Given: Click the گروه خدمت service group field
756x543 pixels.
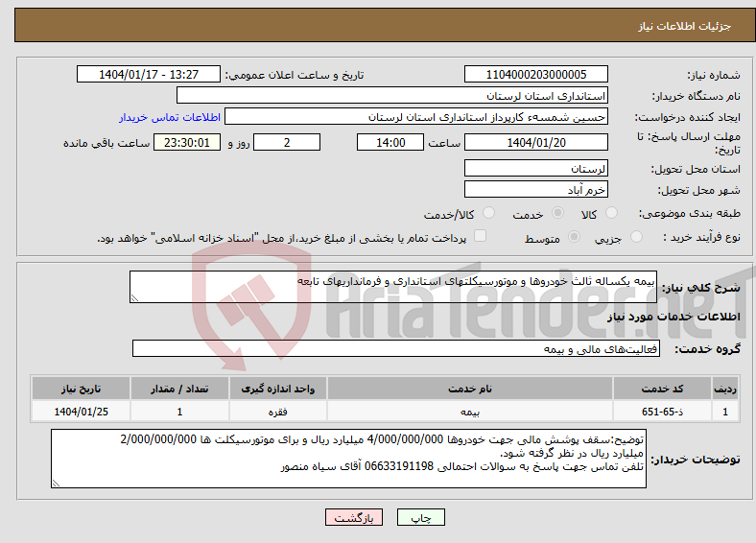Looking at the screenshot, I should [x=396, y=348].
